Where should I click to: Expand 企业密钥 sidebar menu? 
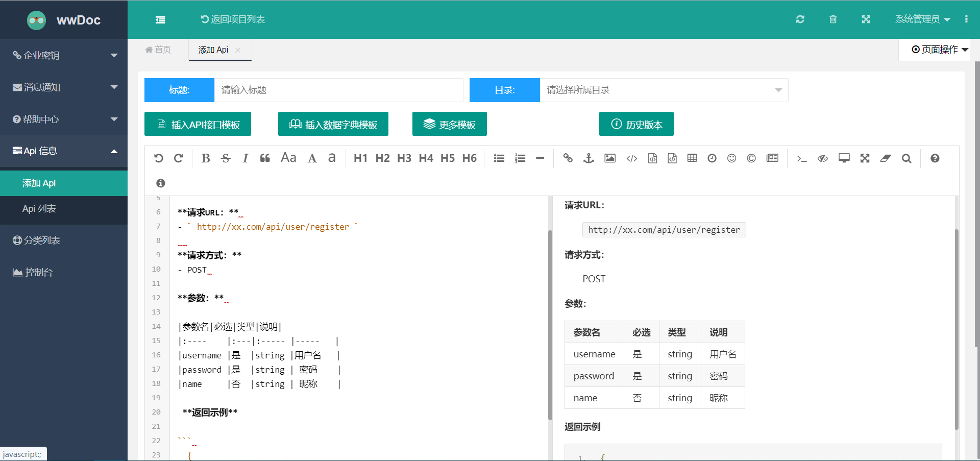(x=64, y=55)
